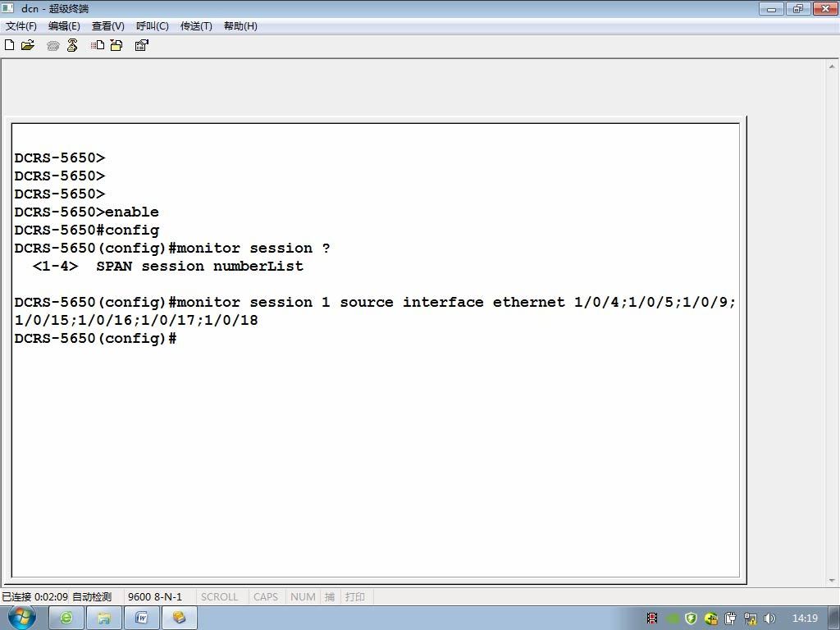Click the 捕 capture status indicator
This screenshot has width=840, height=630.
coord(330,597)
